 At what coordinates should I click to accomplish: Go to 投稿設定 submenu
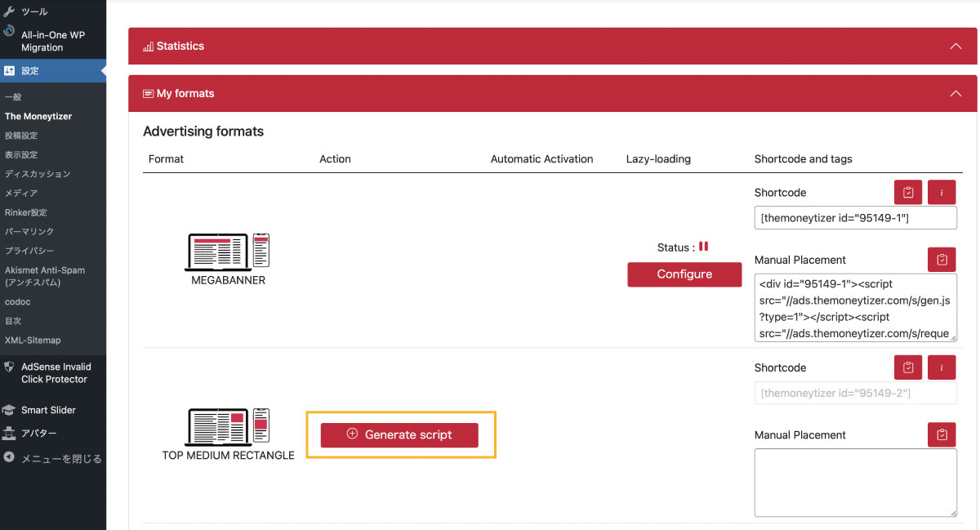[21, 136]
